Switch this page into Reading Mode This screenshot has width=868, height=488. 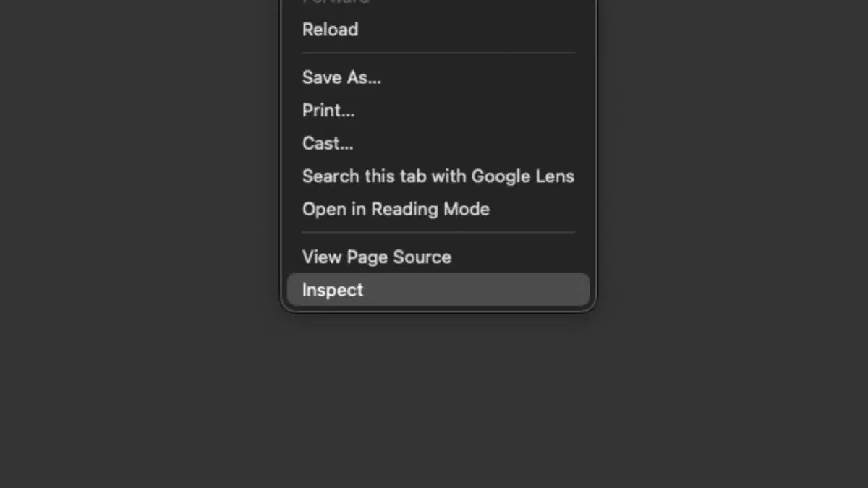pyautogui.click(x=396, y=209)
